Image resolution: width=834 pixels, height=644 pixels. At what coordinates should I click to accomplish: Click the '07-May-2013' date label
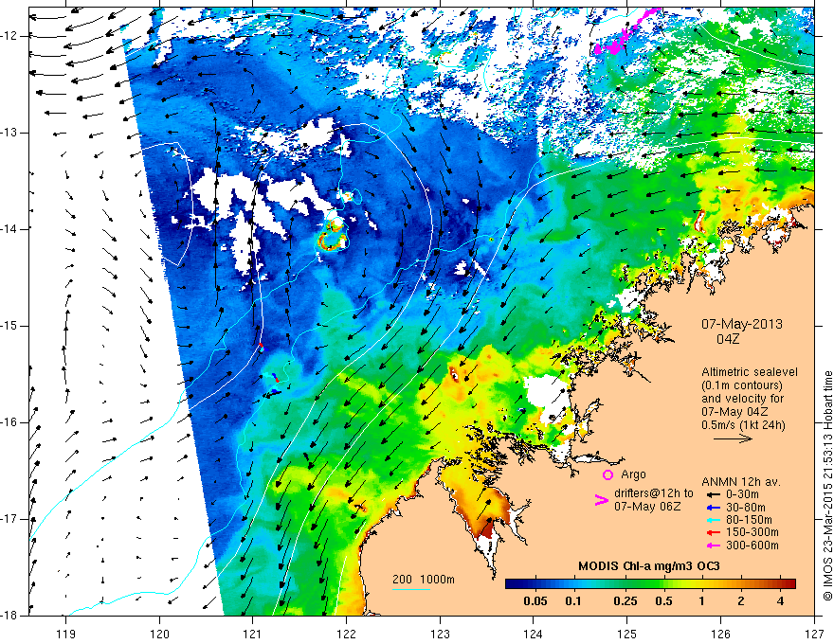[x=741, y=324]
